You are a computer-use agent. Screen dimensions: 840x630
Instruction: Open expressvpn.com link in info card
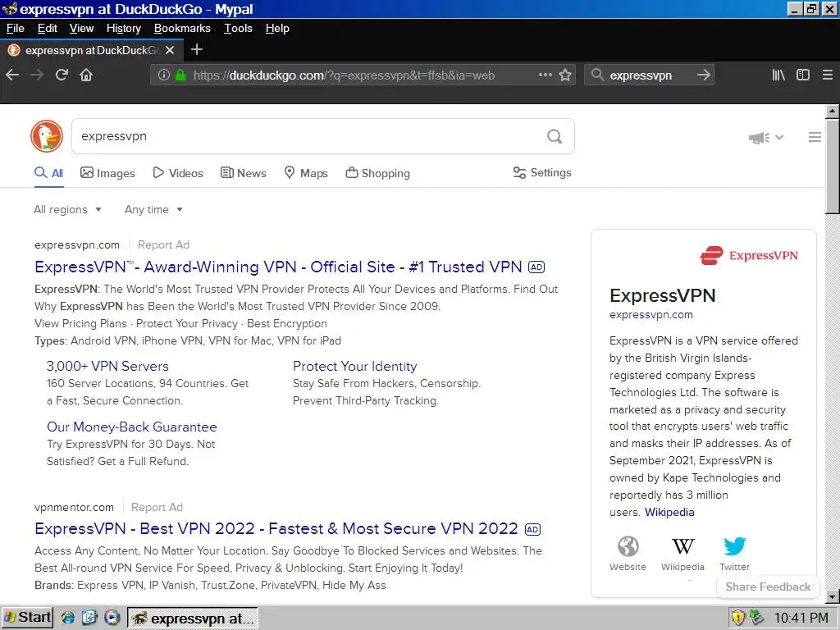pos(651,315)
